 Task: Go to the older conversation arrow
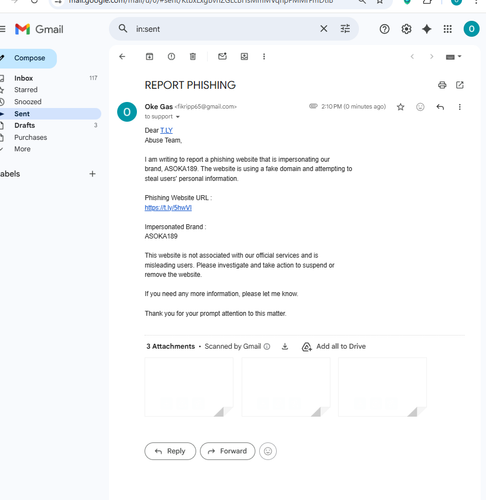click(431, 57)
